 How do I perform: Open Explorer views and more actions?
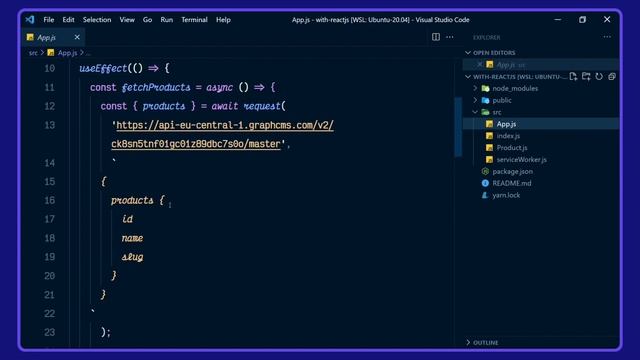tap(607, 37)
